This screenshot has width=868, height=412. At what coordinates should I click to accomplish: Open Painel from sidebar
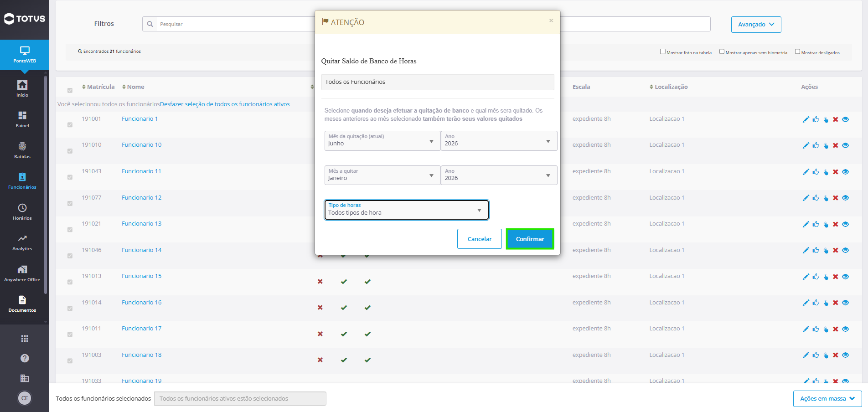[22, 119]
